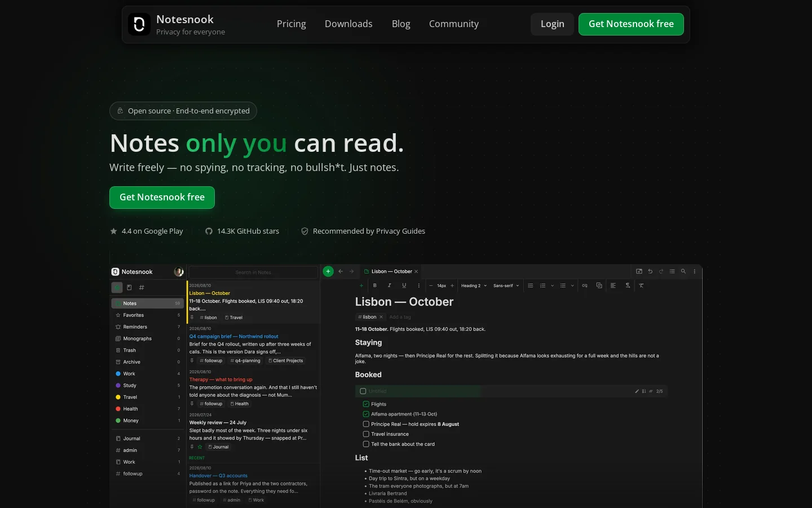The height and width of the screenshot is (508, 812).
Task: Check Principe Real — hold expires task
Action: [x=366, y=424]
